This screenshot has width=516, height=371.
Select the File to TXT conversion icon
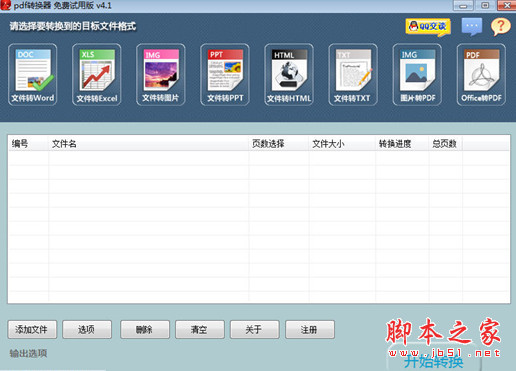tap(353, 75)
